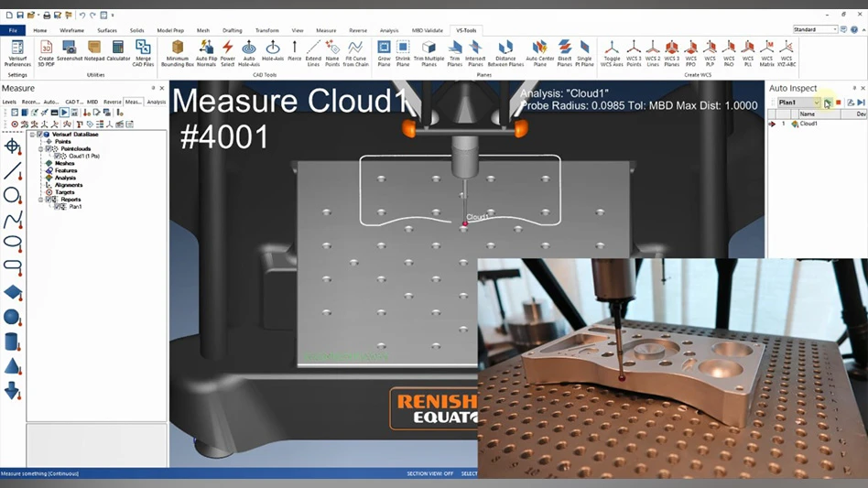The width and height of the screenshot is (868, 488).
Task: Select the measure circle tool in sidebar
Action: 12,195
